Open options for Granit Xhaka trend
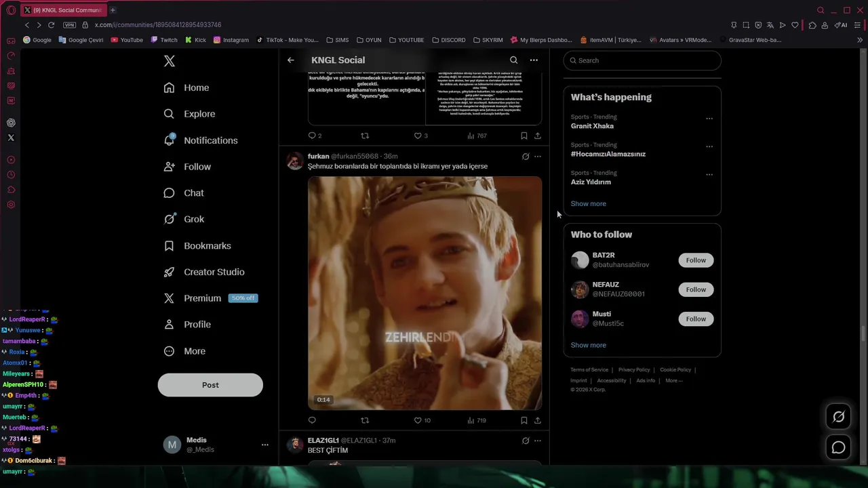Image resolution: width=868 pixels, height=488 pixels. pyautogui.click(x=709, y=119)
